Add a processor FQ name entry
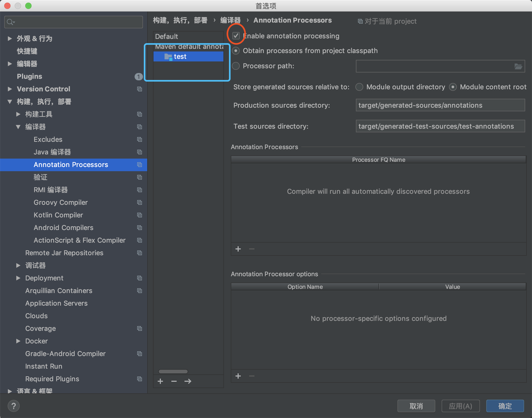Viewport: 532px width, 418px height. (238, 249)
